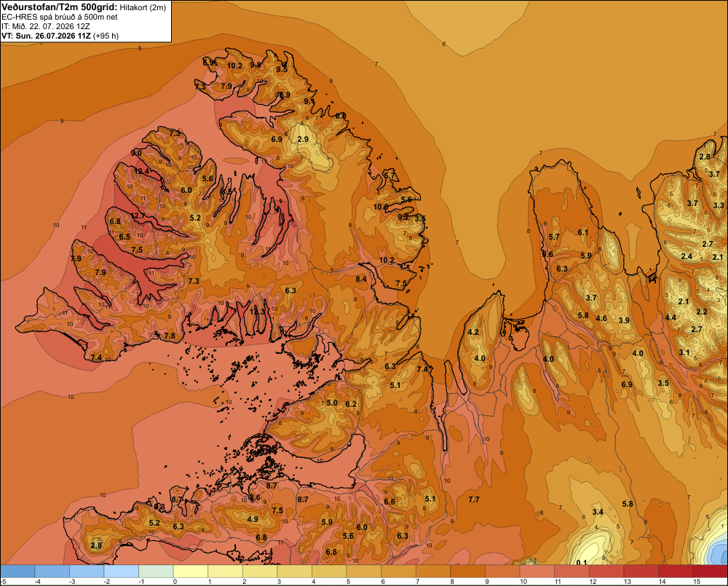Click the 'EC-HRES spá brúuð á 500m net' line
The image size is (728, 586).
60,17
